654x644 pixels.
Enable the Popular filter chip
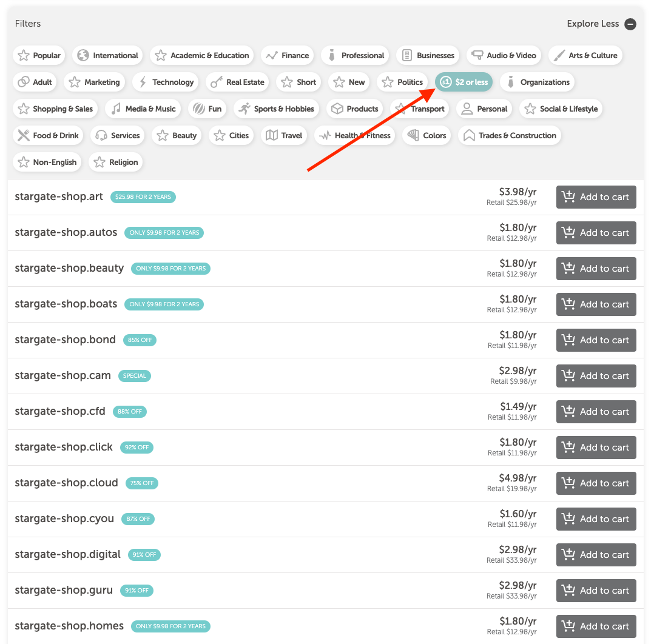point(39,55)
